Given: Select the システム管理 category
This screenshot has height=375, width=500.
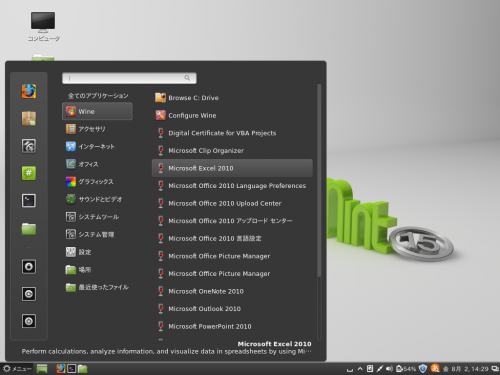Looking at the screenshot, I should coord(97,234).
